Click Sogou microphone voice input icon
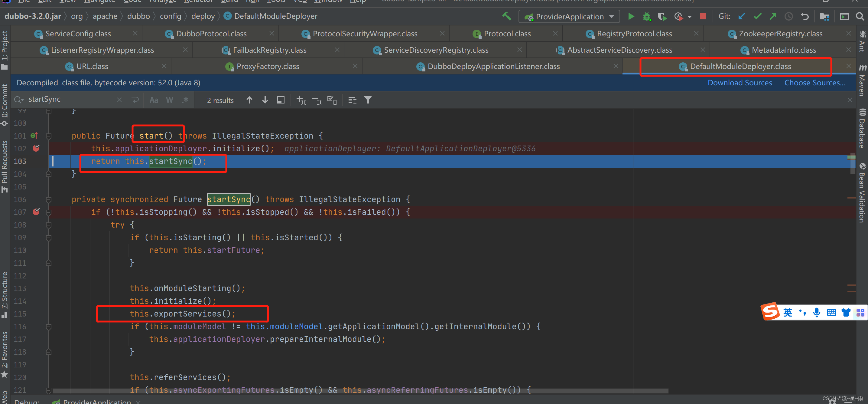Image resolution: width=868 pixels, height=404 pixels. pyautogui.click(x=816, y=313)
